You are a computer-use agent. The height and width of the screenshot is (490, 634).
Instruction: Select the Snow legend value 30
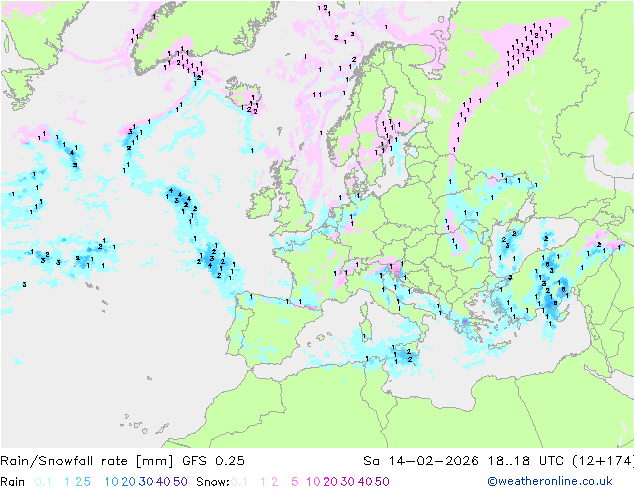pos(348,482)
